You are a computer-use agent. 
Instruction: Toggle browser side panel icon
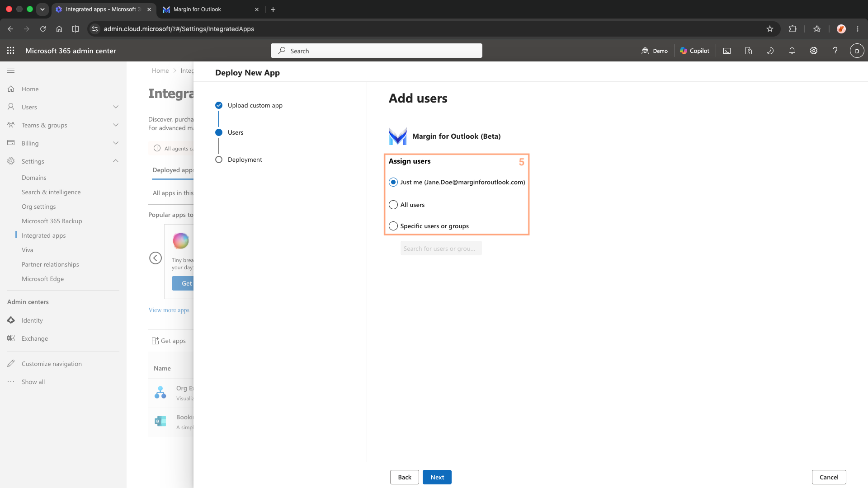[75, 29]
